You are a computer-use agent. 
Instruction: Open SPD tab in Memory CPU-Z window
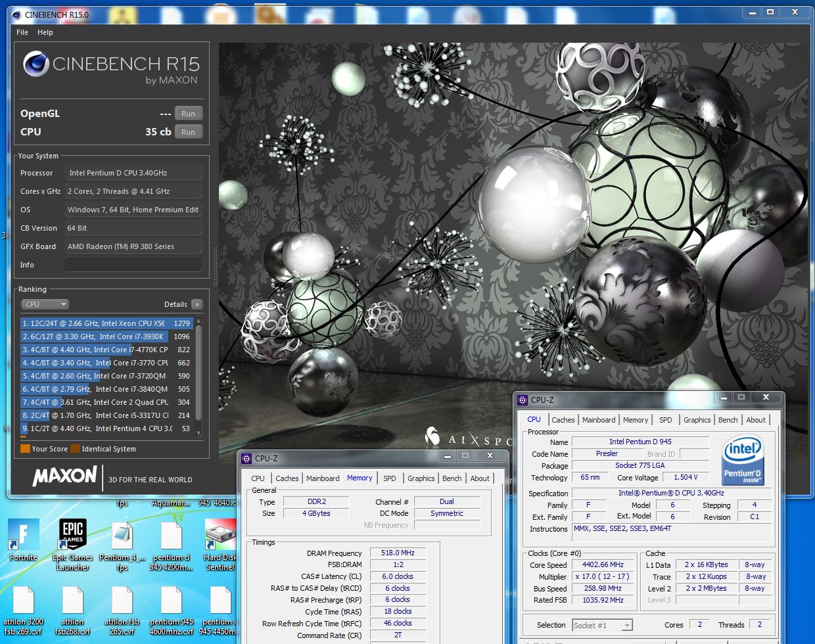click(390, 478)
